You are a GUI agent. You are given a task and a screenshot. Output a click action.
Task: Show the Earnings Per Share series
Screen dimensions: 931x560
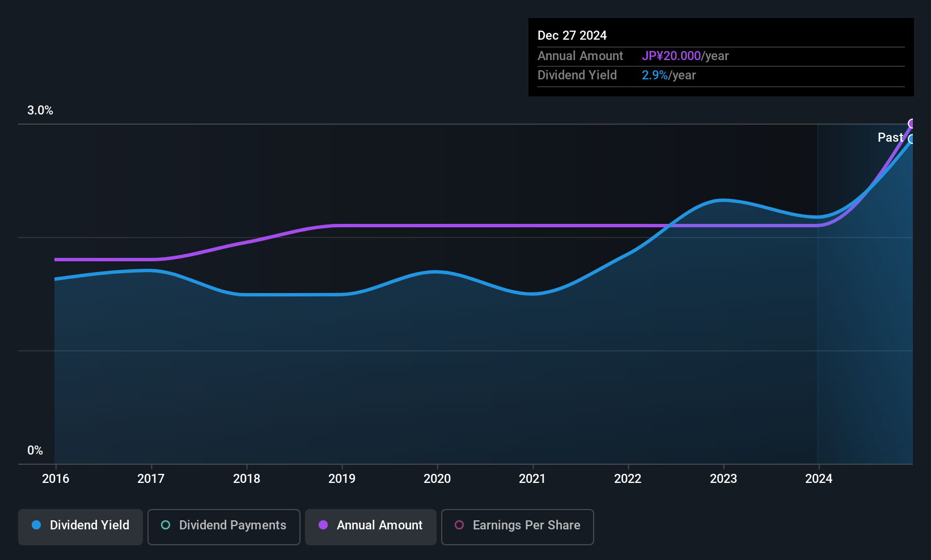(518, 526)
